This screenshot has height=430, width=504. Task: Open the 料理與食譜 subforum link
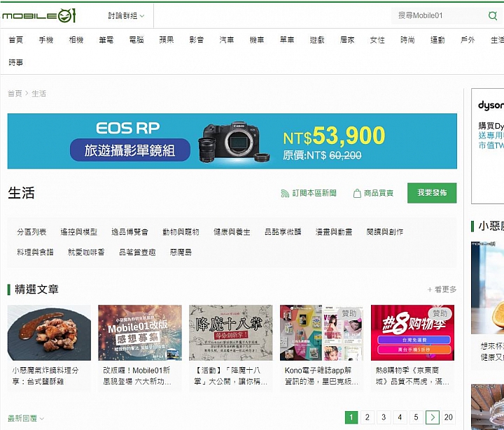pos(36,252)
